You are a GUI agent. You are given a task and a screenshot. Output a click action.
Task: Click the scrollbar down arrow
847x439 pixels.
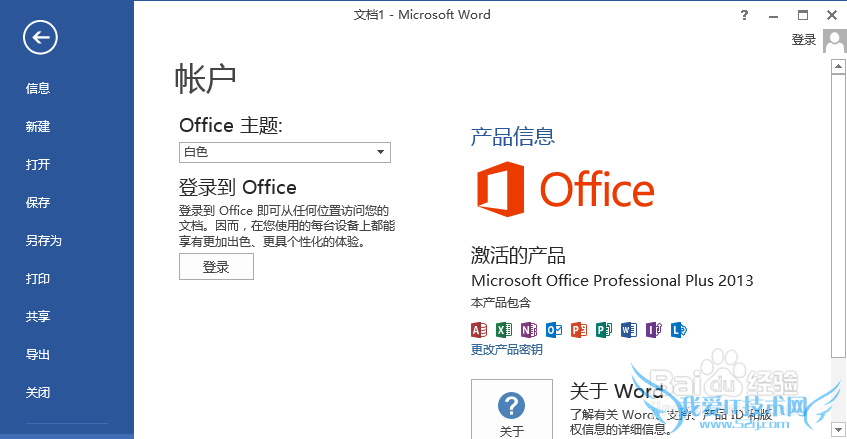838,430
